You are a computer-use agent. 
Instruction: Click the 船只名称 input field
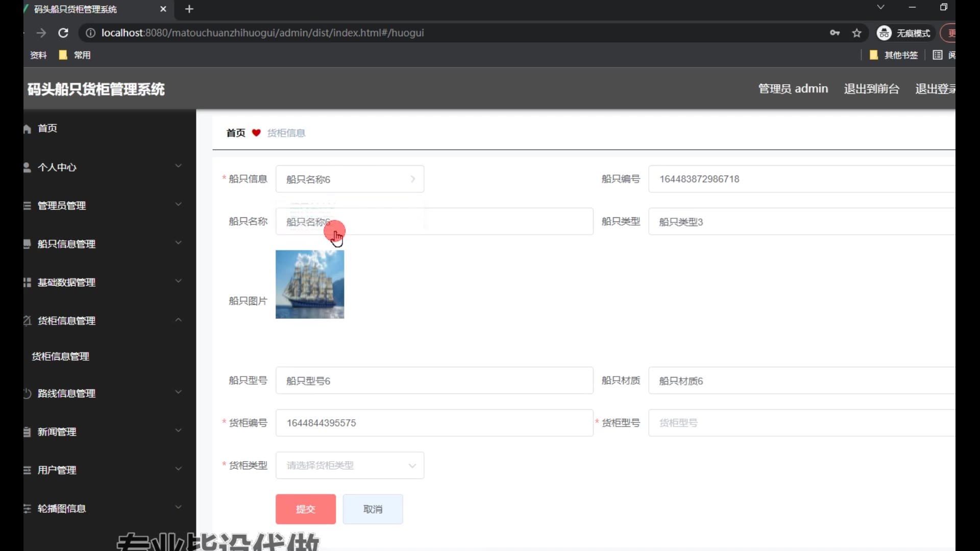click(x=434, y=221)
